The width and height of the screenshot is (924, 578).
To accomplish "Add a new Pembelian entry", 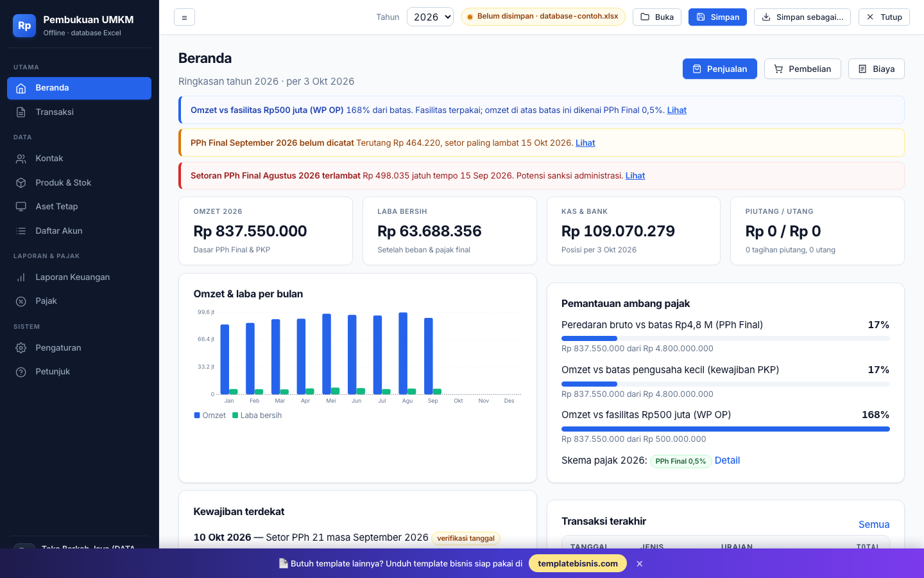I will pyautogui.click(x=803, y=69).
